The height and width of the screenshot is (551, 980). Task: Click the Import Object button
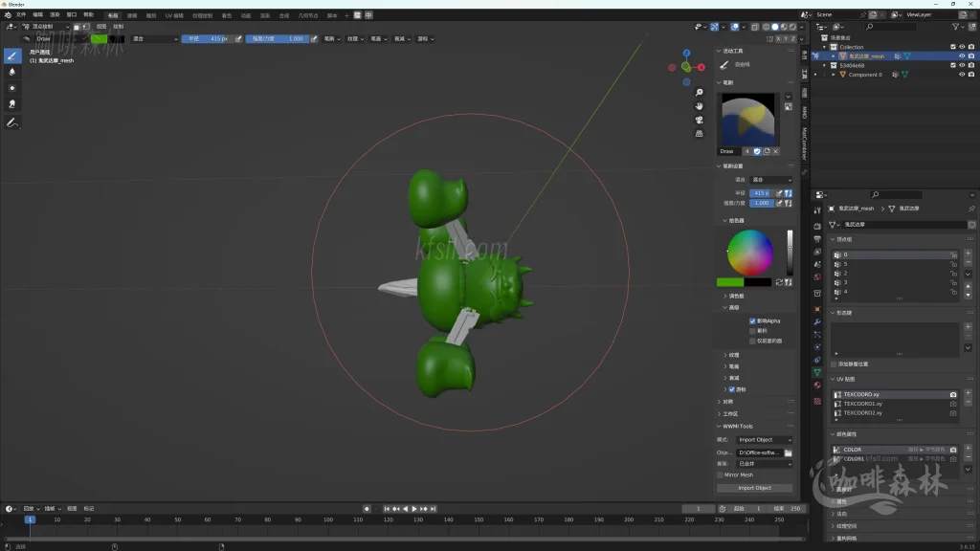(x=754, y=488)
